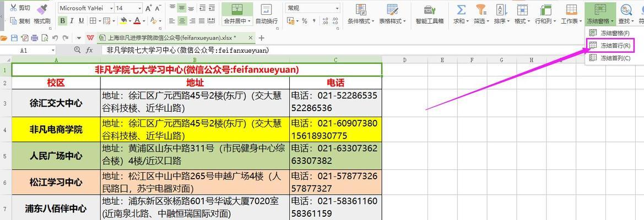This screenshot has width=644, height=220.
Task: Apply yellow fill color bucket
Action: [x=123, y=20]
